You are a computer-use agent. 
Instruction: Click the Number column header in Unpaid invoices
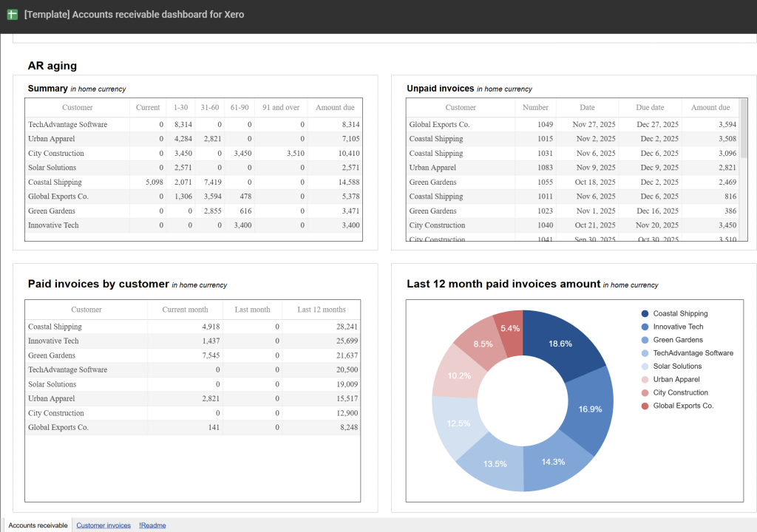pyautogui.click(x=535, y=108)
